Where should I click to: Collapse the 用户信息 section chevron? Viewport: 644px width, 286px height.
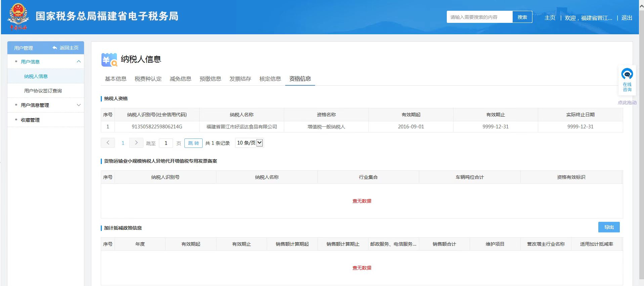(x=79, y=62)
